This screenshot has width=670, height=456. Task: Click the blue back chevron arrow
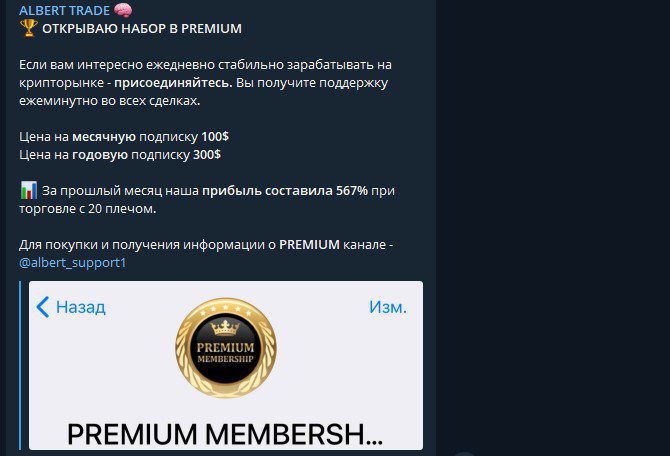(42, 307)
